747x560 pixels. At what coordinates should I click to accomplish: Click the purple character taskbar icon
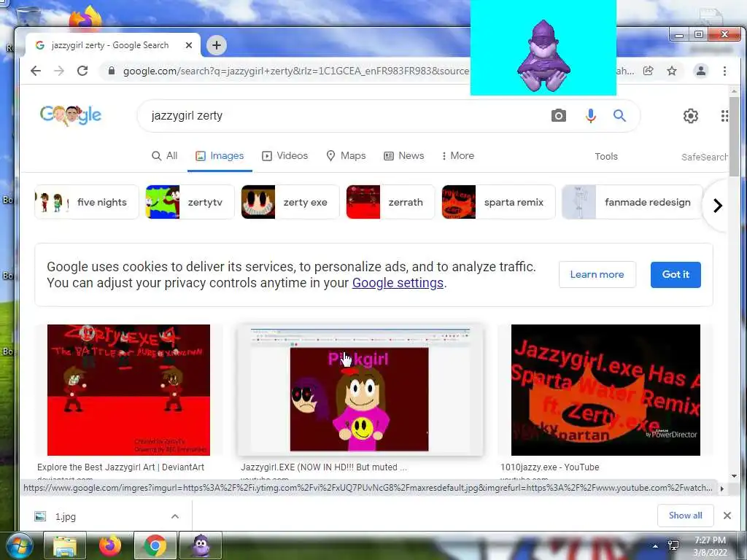click(x=201, y=545)
